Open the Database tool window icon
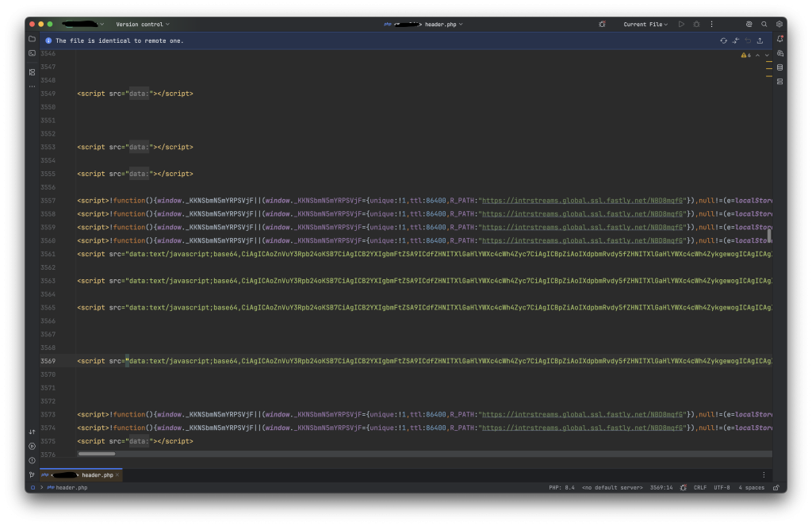The width and height of the screenshot is (812, 526). tap(780, 67)
